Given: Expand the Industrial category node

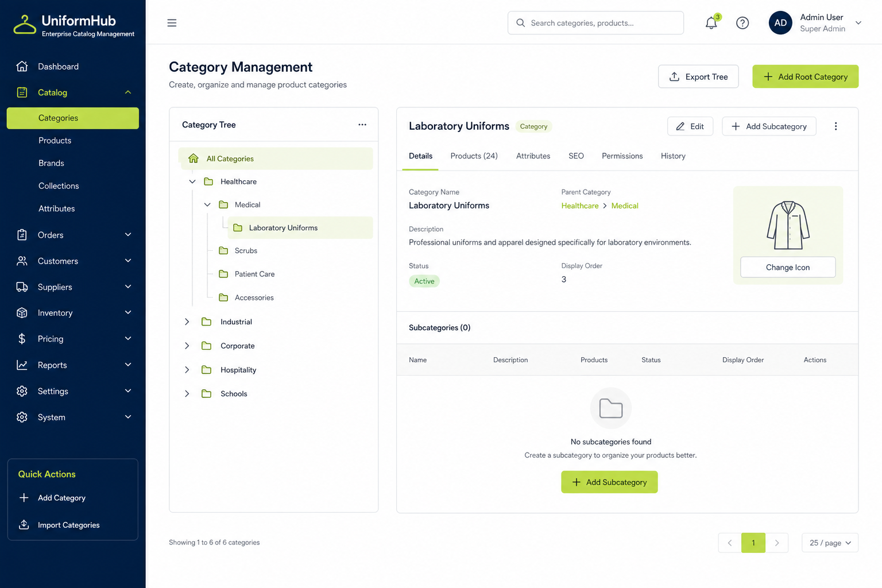Looking at the screenshot, I should (187, 322).
